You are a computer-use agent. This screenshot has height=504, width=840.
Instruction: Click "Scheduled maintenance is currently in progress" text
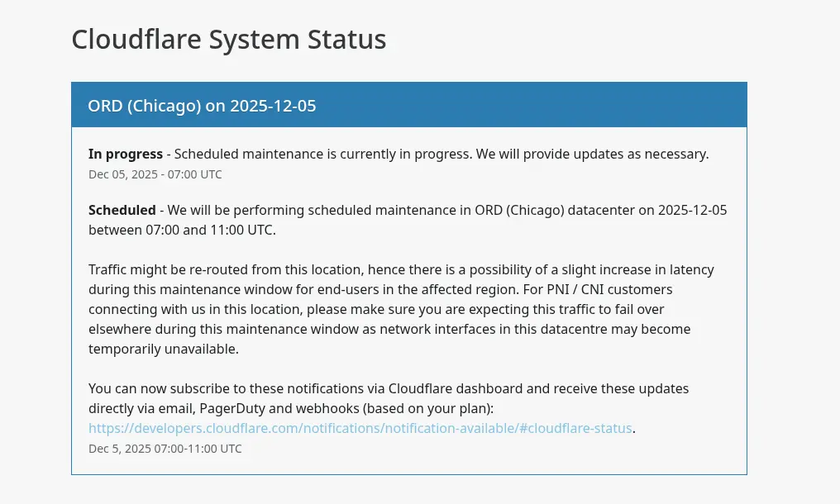[x=315, y=154]
